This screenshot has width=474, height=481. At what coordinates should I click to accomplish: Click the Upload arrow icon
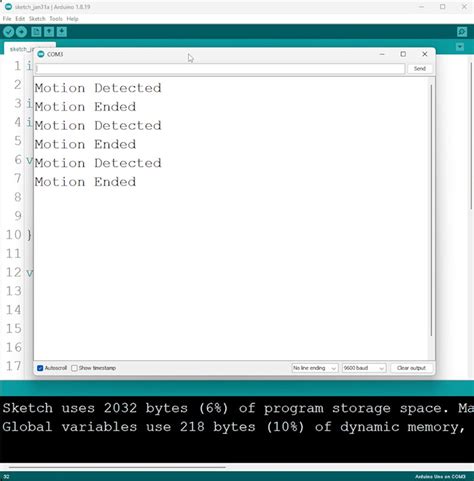(21, 32)
